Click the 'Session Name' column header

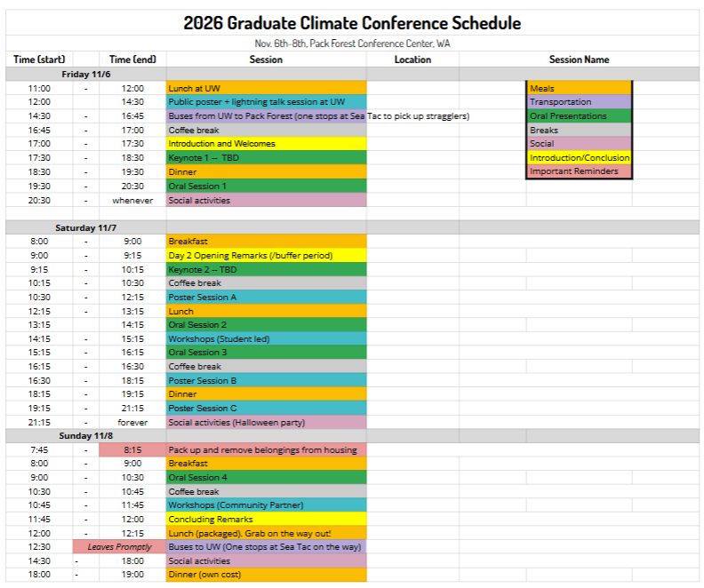click(579, 60)
